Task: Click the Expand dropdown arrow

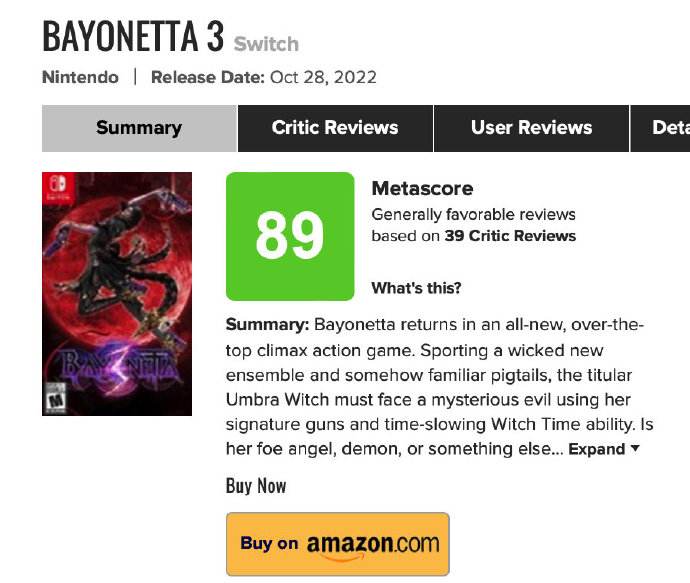Action: pyautogui.click(x=635, y=448)
